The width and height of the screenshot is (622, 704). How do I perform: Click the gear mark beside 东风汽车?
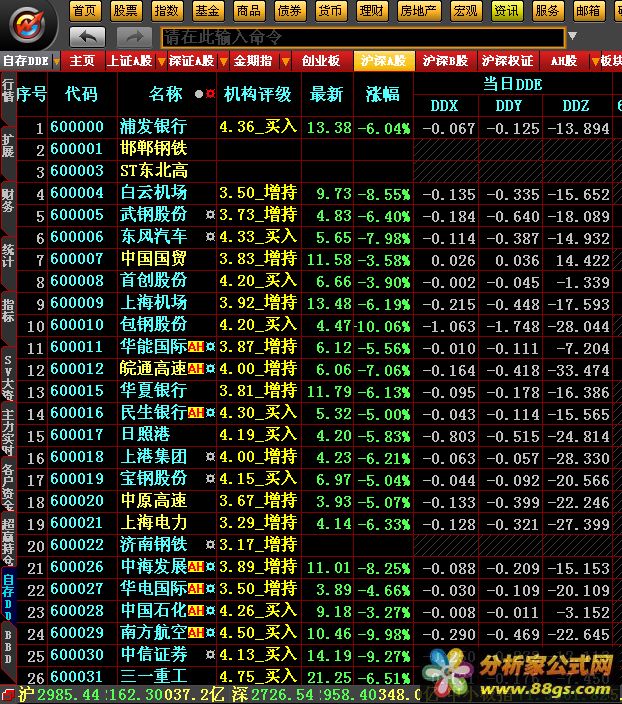[x=210, y=237]
